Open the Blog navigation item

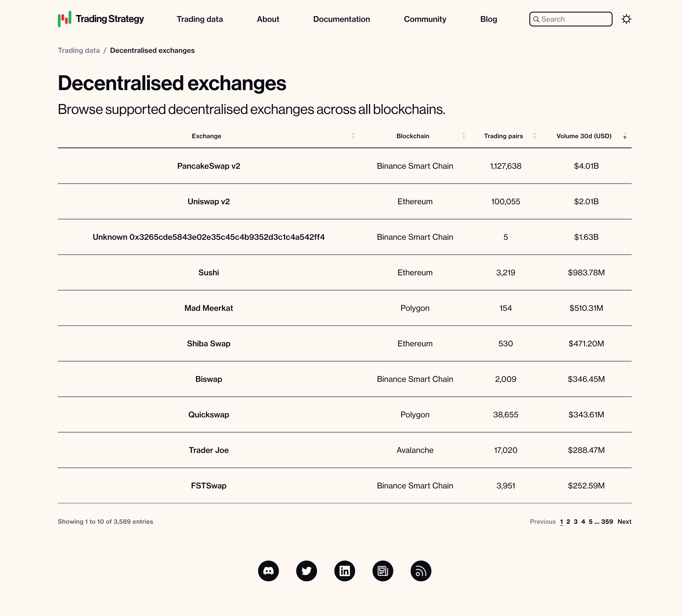pyautogui.click(x=489, y=19)
